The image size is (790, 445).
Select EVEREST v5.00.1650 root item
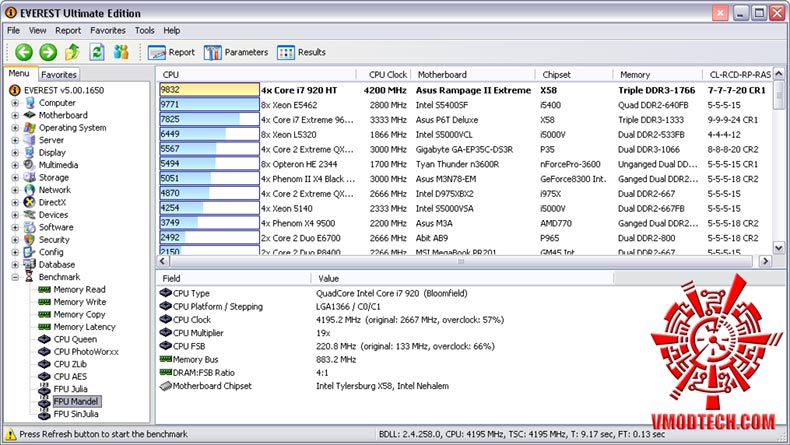(63, 90)
